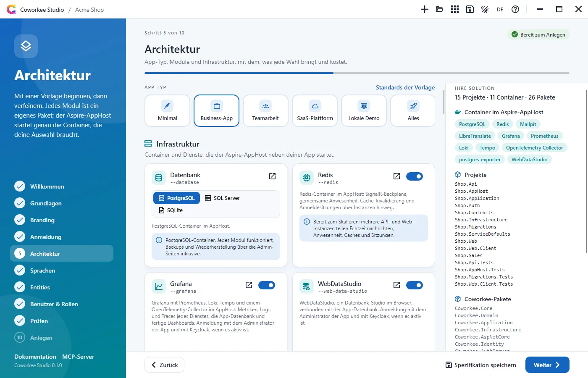The image size is (588, 378).
Task: Click the WebDataStudio database card icon
Action: (x=307, y=286)
